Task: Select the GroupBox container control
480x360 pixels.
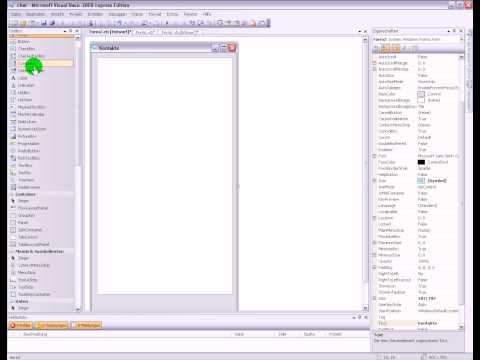Action: tap(41, 215)
